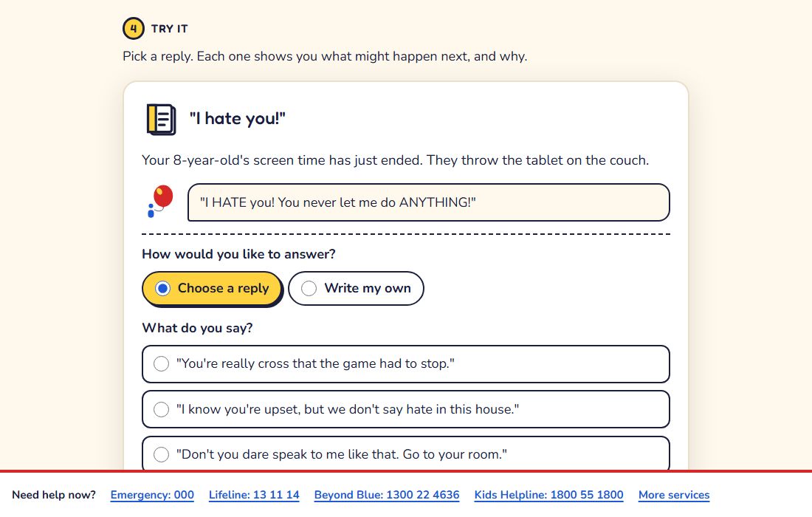Open the Beyond Blue: 1300 22 4636 link
The height and width of the screenshot is (517, 812).
click(x=387, y=495)
